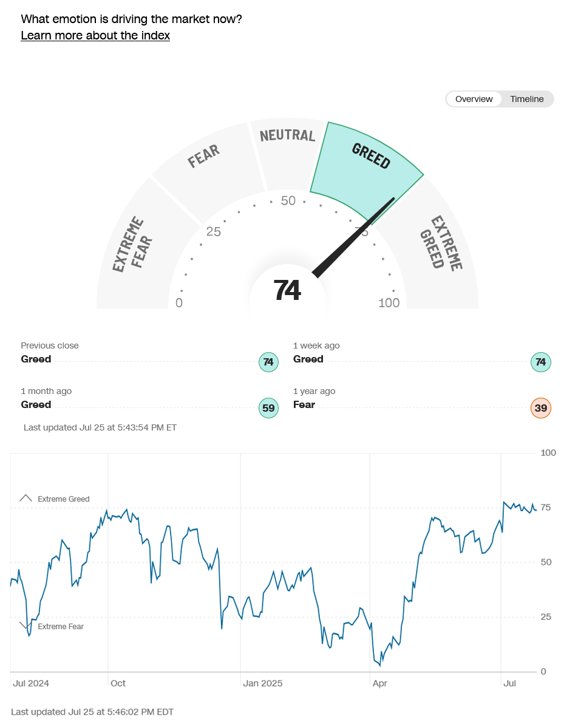The image size is (578, 728).
Task: Click the large 74 index value
Action: (287, 290)
